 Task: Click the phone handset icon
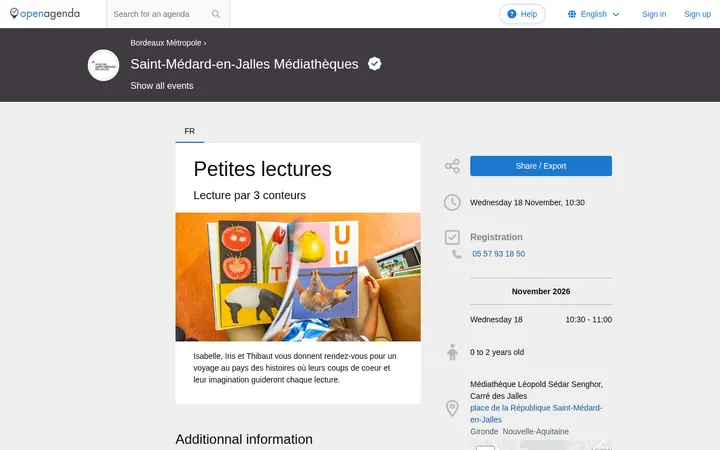pyautogui.click(x=456, y=254)
